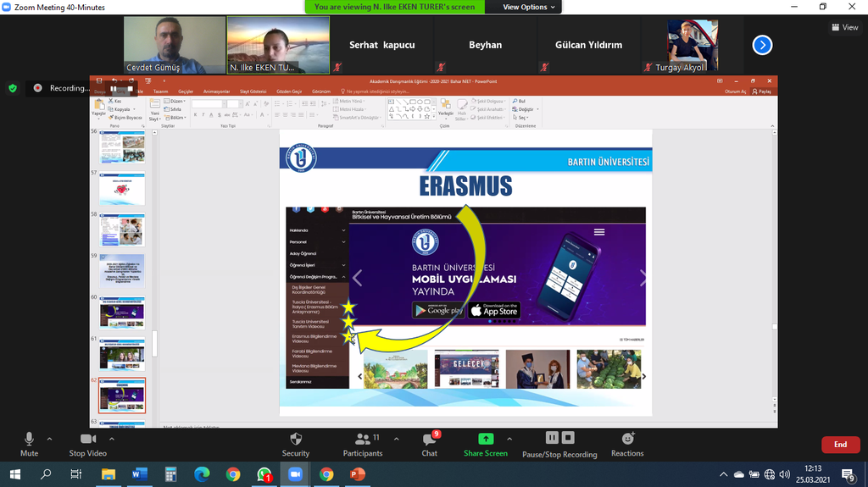
Task: Open video options arrow next to Stop Video
Action: [x=112, y=439]
